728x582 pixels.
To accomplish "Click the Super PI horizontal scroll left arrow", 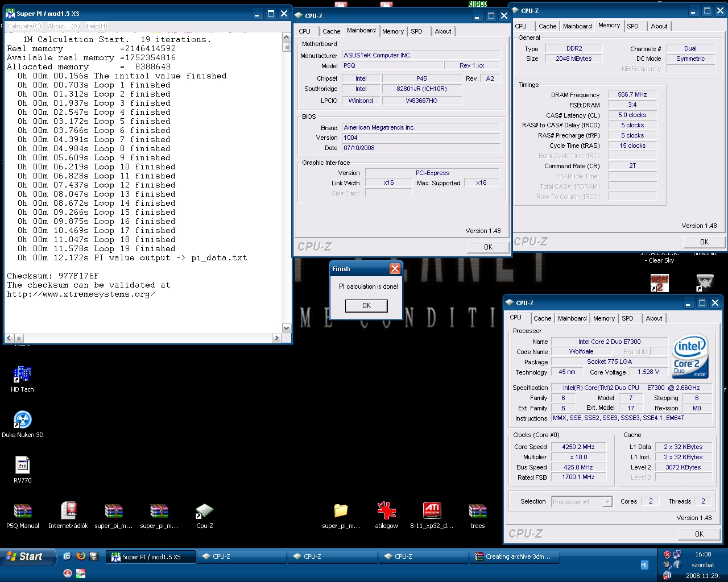I will [10, 338].
